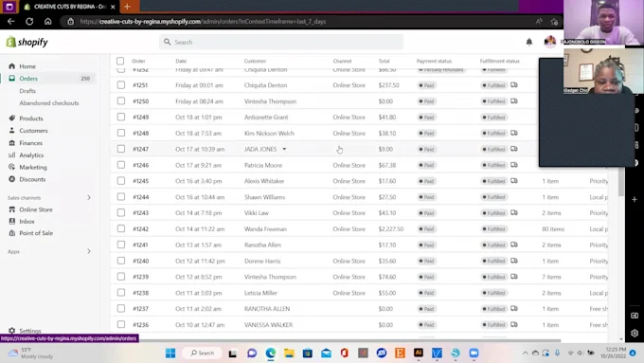Viewport: 644px width, 363px height.
Task: Open Online Store sales channel
Action: point(36,209)
